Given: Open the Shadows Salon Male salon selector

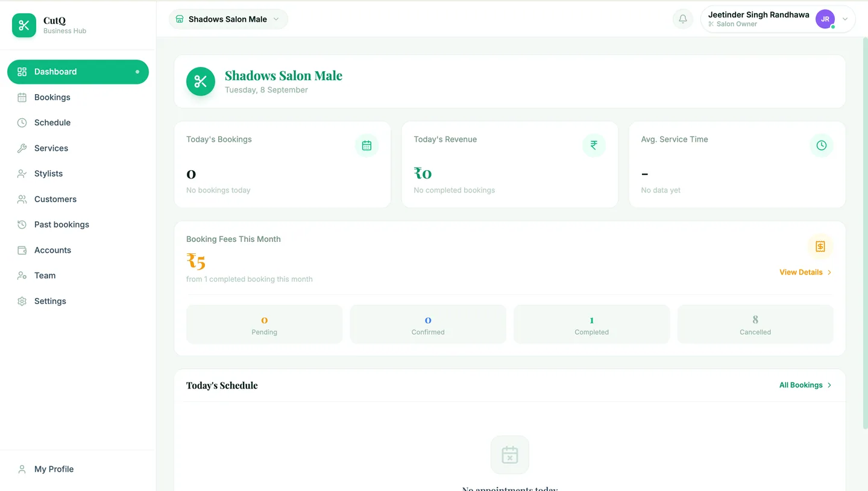Looking at the screenshot, I should coord(228,19).
